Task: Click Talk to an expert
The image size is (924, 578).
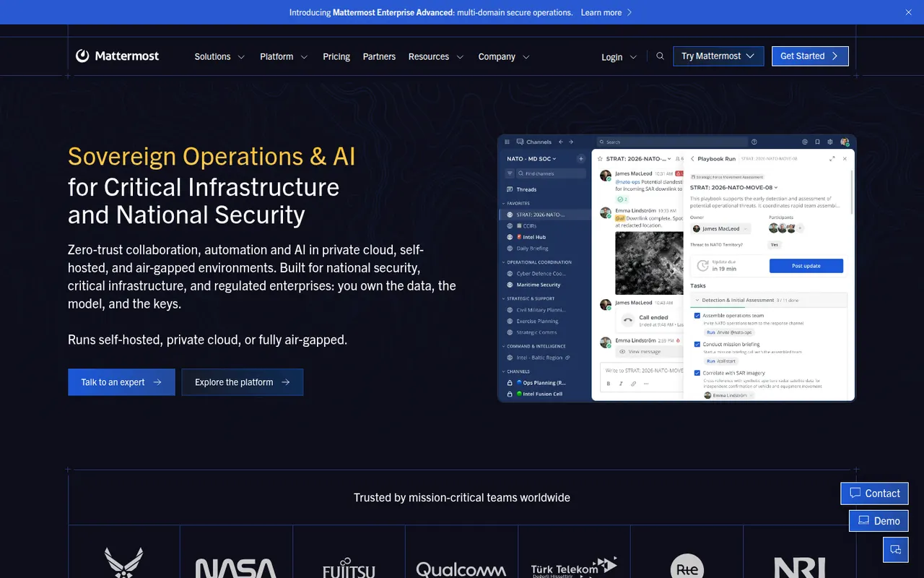Action: tap(121, 382)
